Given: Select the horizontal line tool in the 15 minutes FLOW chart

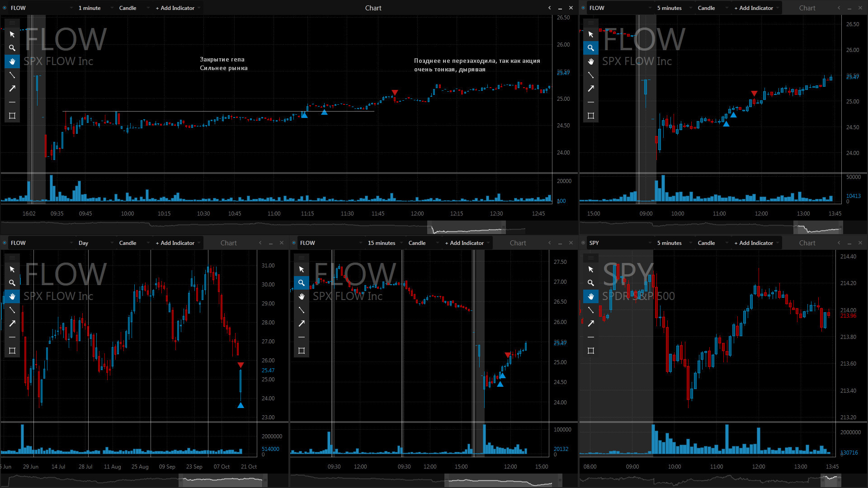Looking at the screenshot, I should [x=302, y=337].
